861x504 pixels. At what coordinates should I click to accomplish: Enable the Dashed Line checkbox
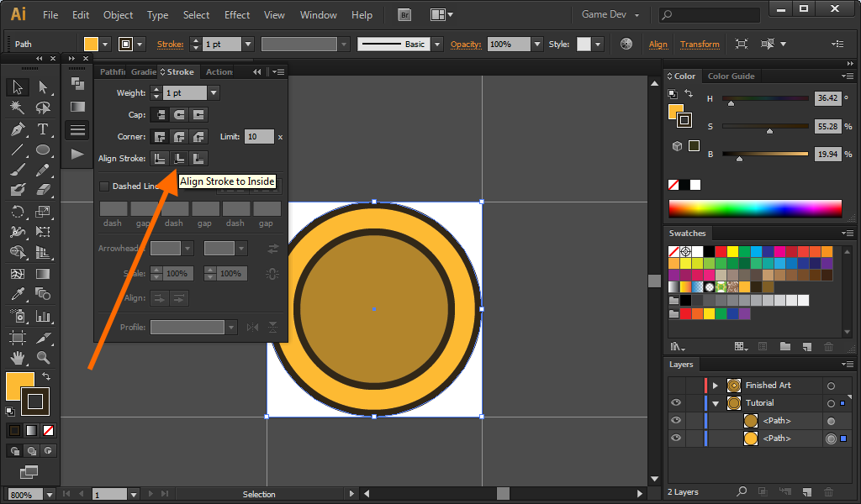point(104,186)
